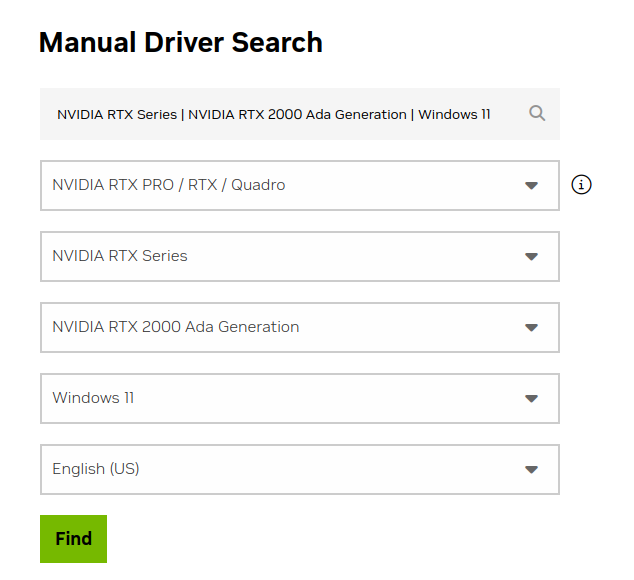
Task: Open the NVIDIA RTX 2000 Ada Generation product list
Action: coord(300,327)
